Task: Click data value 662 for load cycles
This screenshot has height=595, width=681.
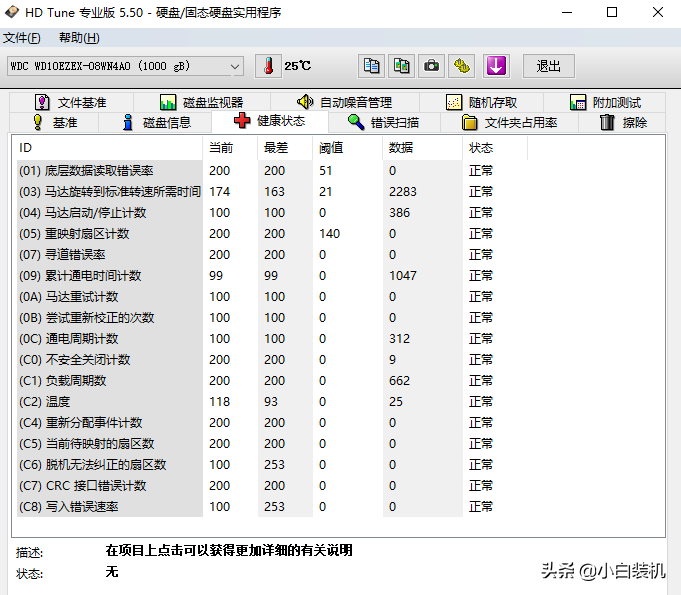Action: point(399,380)
